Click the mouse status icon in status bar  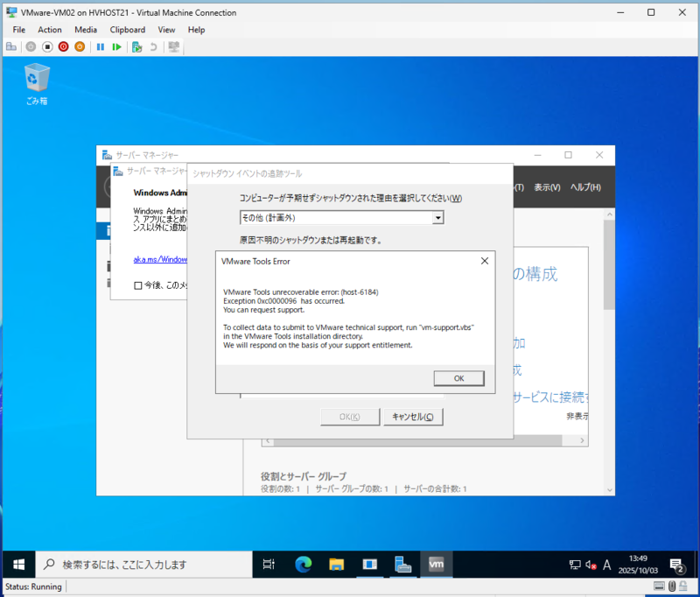[x=672, y=586]
